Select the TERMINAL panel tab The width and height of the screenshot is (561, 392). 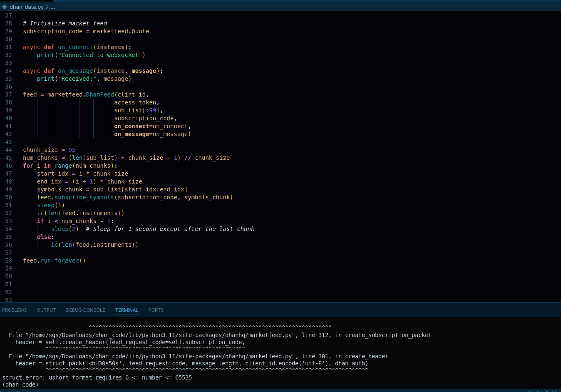(127, 310)
